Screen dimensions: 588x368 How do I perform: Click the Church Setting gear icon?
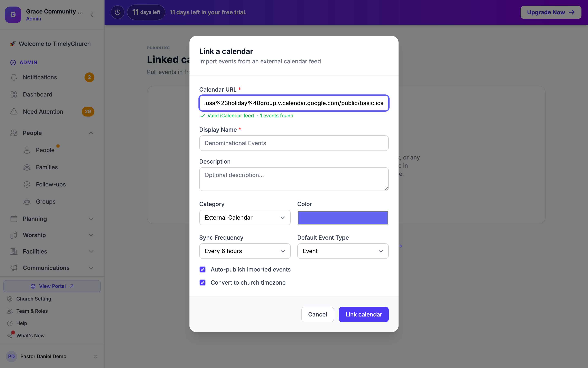click(x=10, y=299)
